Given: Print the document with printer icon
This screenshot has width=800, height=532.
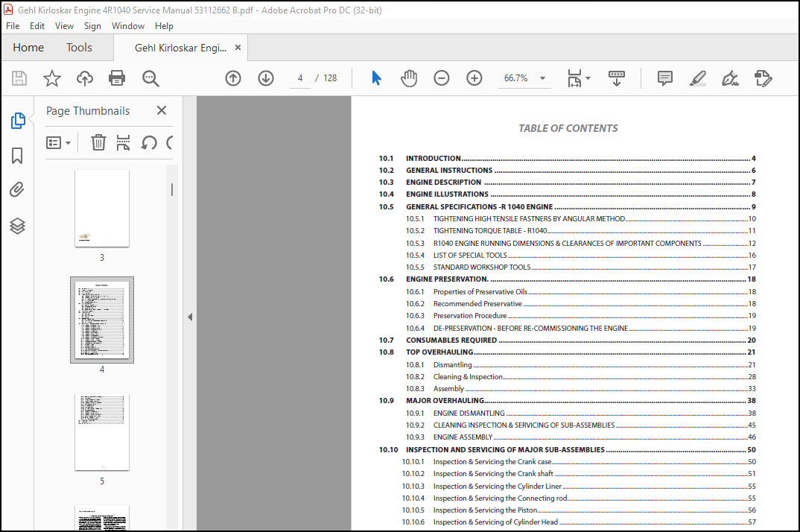Looking at the screenshot, I should coord(117,78).
